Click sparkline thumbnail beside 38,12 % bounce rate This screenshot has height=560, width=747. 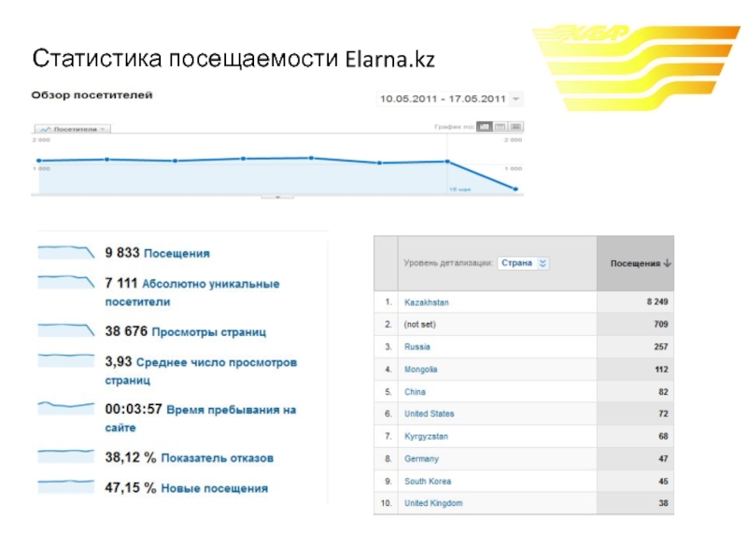(65, 455)
